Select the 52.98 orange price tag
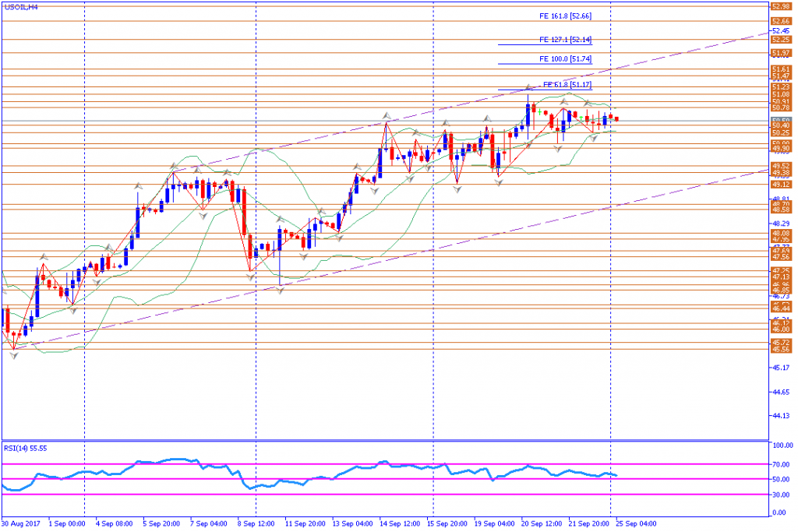The image size is (798, 532). pyautogui.click(x=781, y=6)
